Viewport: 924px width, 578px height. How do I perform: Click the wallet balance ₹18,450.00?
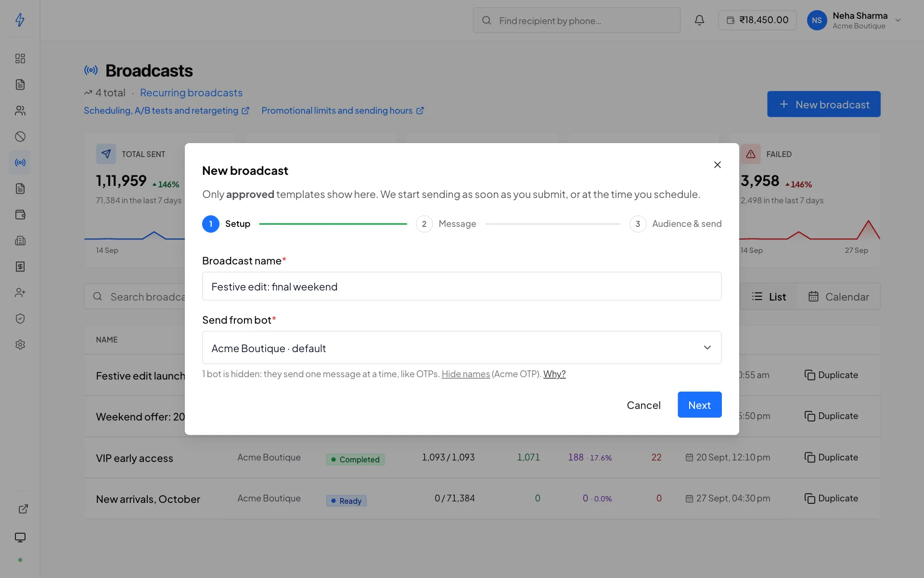(757, 20)
